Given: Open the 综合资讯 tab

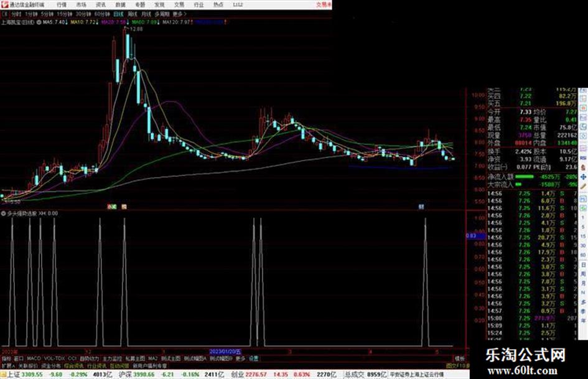Looking at the screenshot, I should (74, 365).
